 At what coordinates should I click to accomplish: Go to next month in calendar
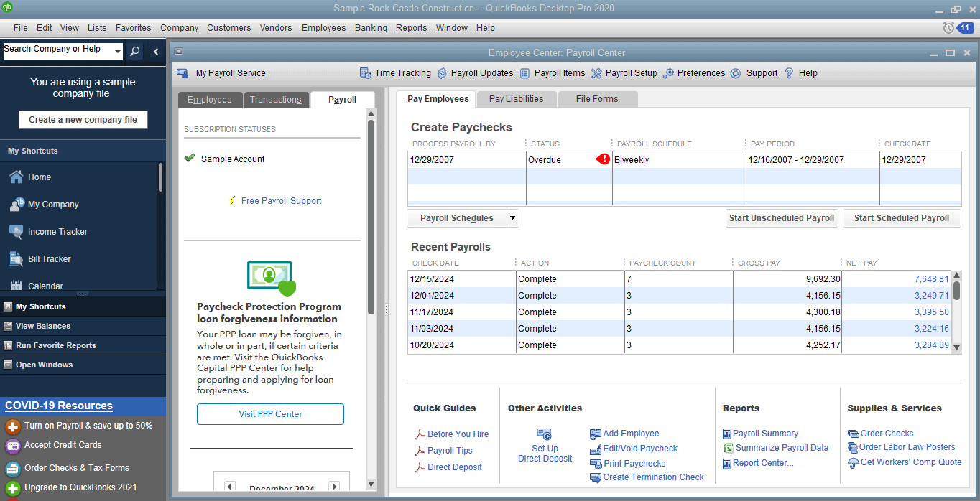coord(334,487)
